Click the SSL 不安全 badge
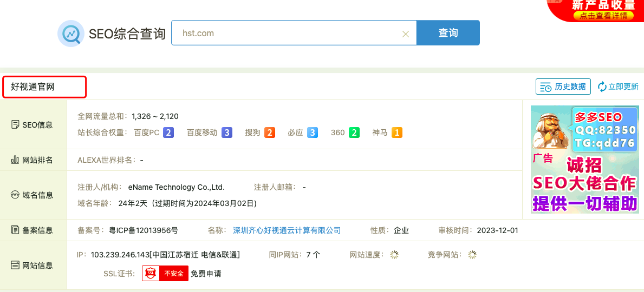Viewport: 644px width, 292px height. point(165,274)
